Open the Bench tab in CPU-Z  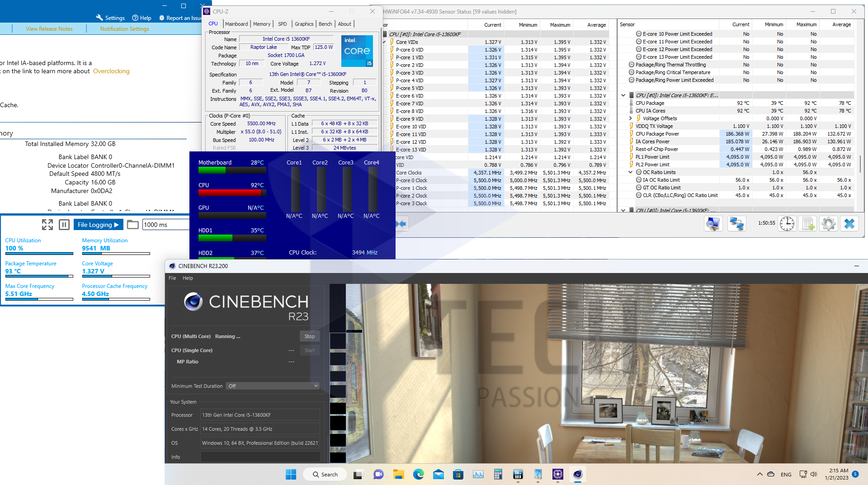click(x=325, y=24)
